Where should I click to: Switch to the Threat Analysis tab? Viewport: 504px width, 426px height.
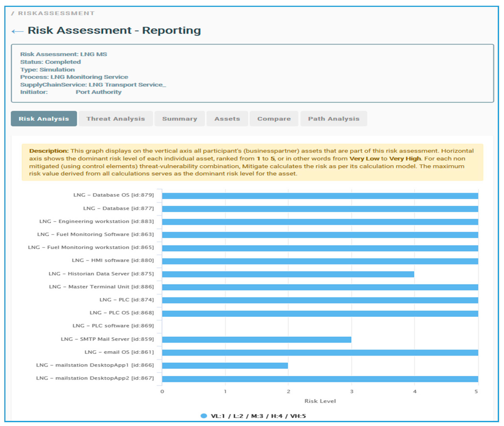tap(115, 119)
